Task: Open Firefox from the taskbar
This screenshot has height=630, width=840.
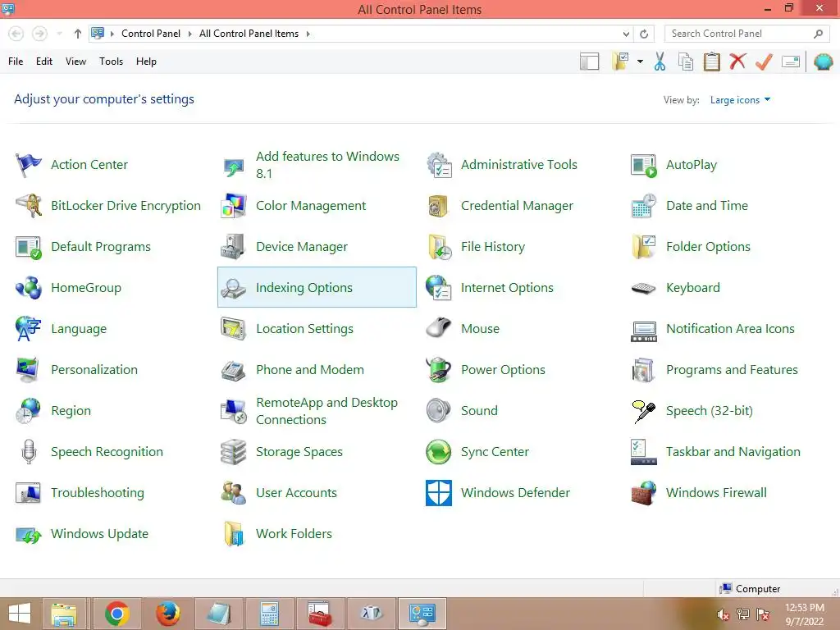Action: (167, 614)
